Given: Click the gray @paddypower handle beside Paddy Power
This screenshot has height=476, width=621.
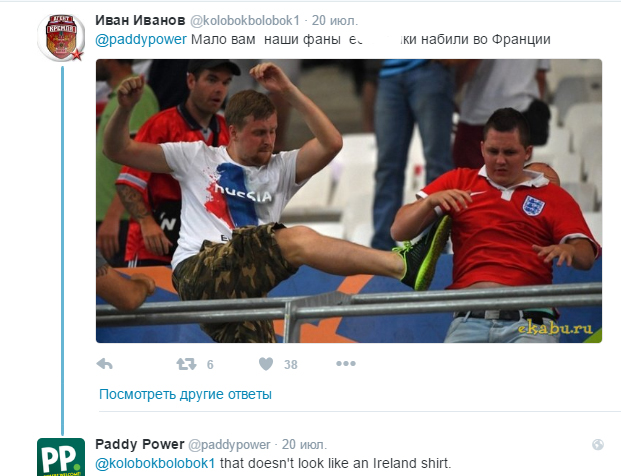Looking at the screenshot, I should coord(229,445).
